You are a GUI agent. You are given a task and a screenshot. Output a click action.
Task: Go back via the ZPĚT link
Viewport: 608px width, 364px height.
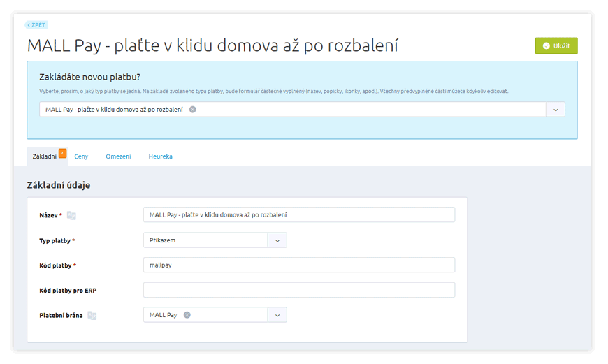click(x=36, y=25)
